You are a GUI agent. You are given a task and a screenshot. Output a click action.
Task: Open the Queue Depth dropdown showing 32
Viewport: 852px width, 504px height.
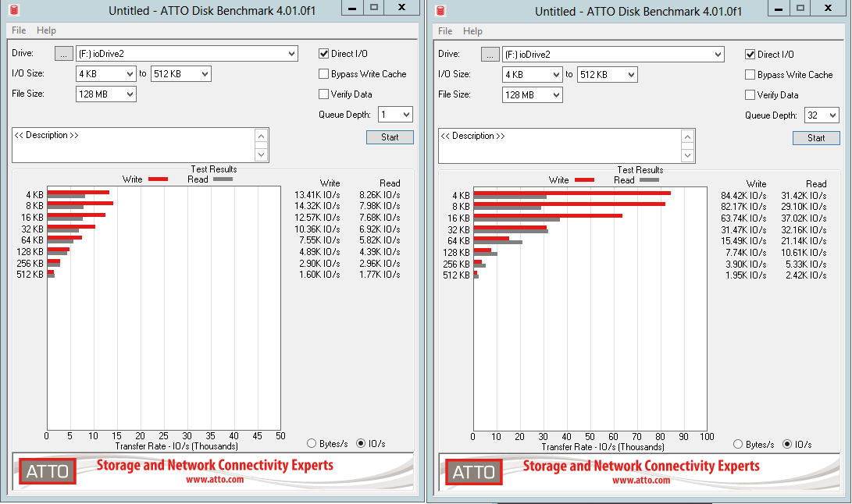tap(833, 115)
